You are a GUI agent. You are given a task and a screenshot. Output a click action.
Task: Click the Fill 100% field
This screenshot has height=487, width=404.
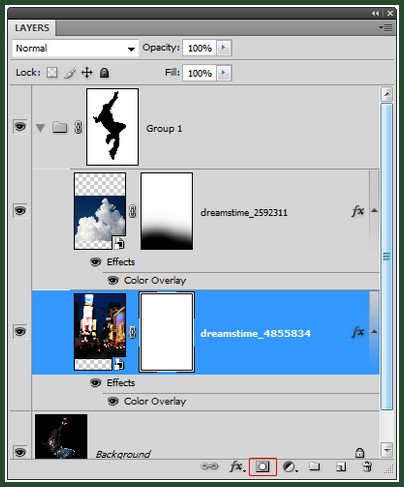(200, 73)
